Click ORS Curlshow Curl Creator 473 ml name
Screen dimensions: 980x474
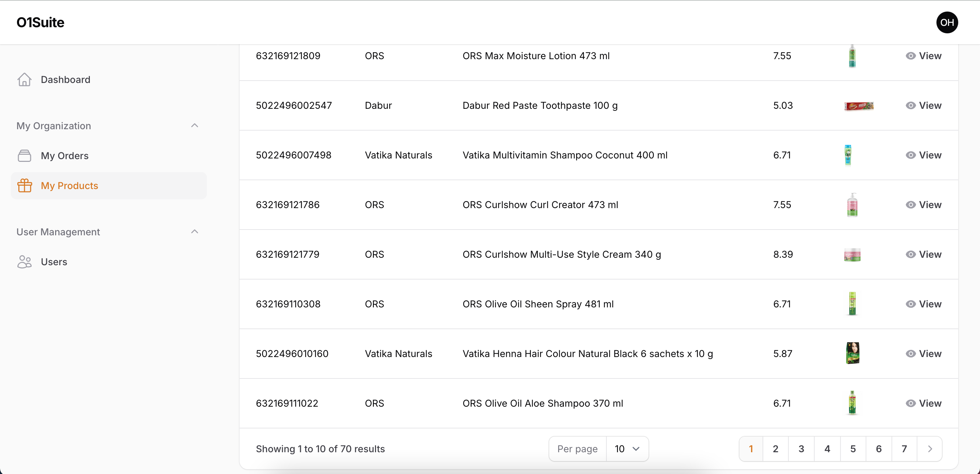(540, 204)
